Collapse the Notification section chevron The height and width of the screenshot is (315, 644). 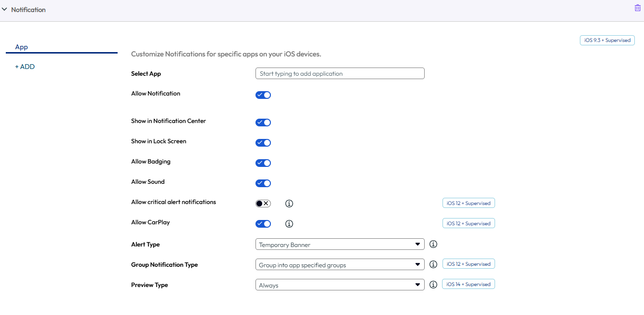point(4,9)
